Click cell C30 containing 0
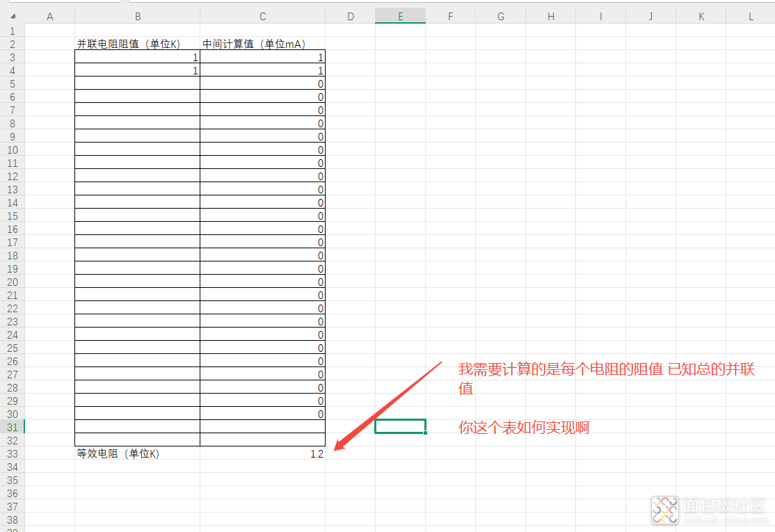The height and width of the screenshot is (532, 775). click(x=262, y=414)
